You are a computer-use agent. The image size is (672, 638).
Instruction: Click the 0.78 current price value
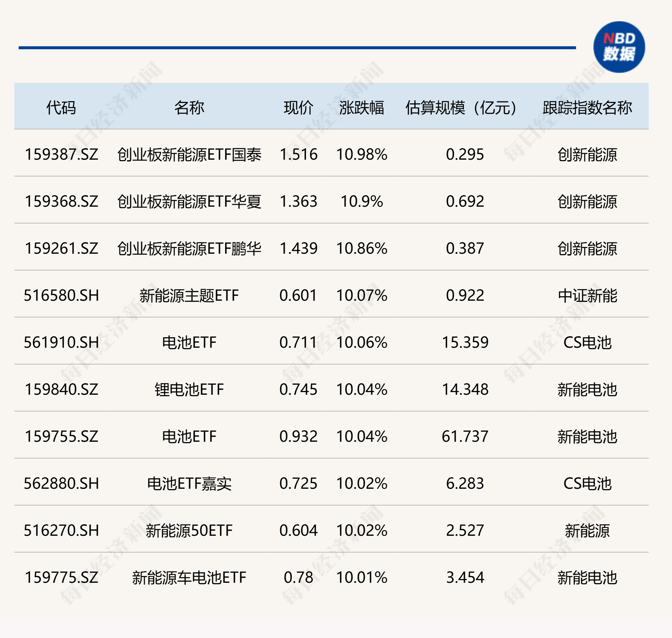point(298,578)
